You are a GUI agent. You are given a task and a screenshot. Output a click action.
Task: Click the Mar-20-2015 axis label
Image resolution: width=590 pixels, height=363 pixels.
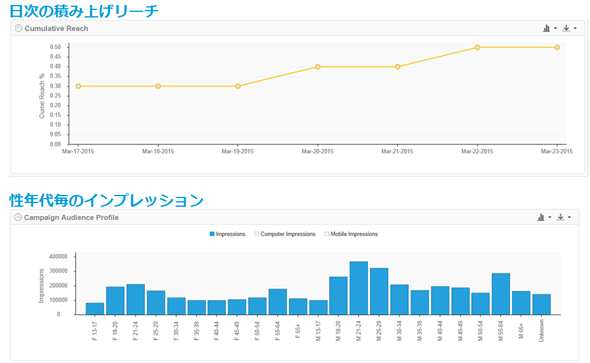tap(318, 151)
